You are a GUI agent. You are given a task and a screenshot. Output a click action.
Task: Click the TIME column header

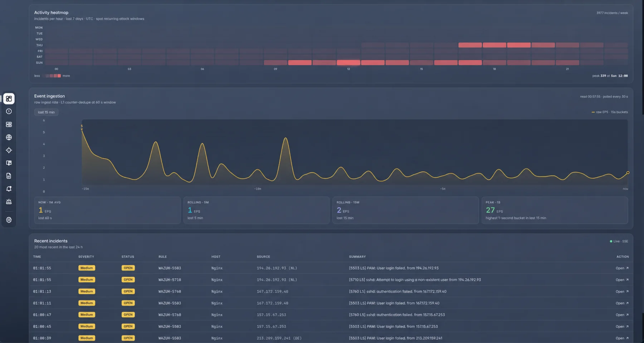tap(37, 257)
